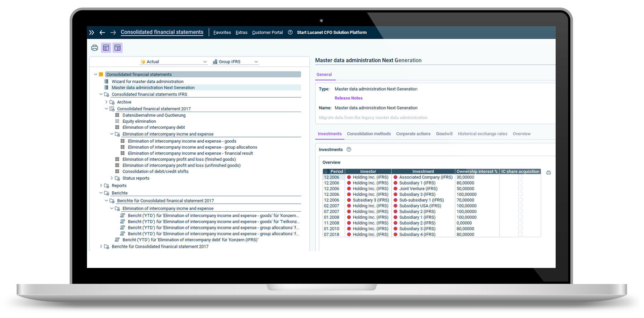This screenshot has width=644, height=318.
Task: Tick IC share acquisition for Subsidiary 1 80,00000 row
Action: 520,182
